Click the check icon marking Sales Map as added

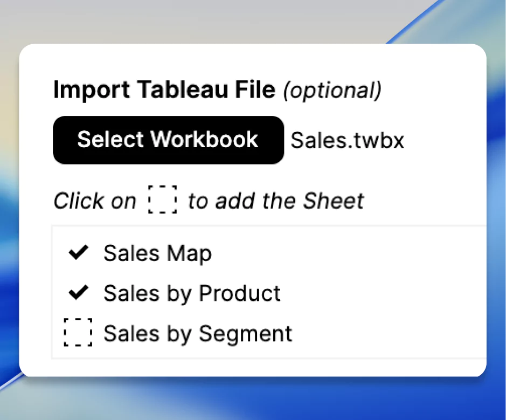tap(78, 252)
